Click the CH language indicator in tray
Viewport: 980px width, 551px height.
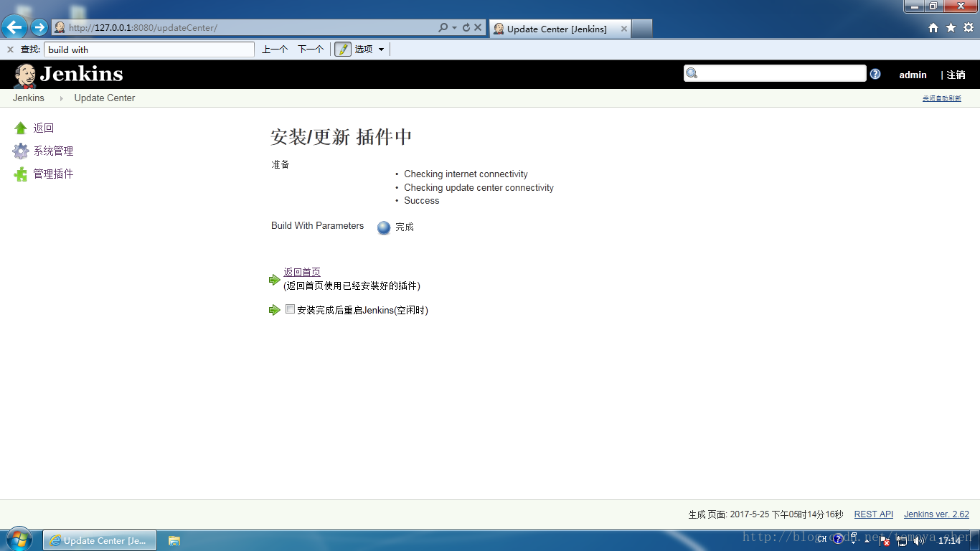pyautogui.click(x=821, y=540)
